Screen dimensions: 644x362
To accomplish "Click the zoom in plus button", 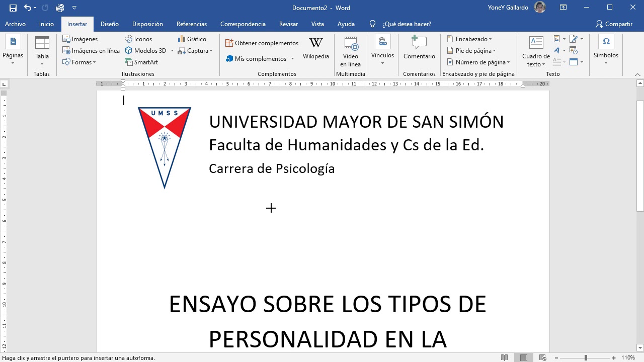I will tap(614, 357).
